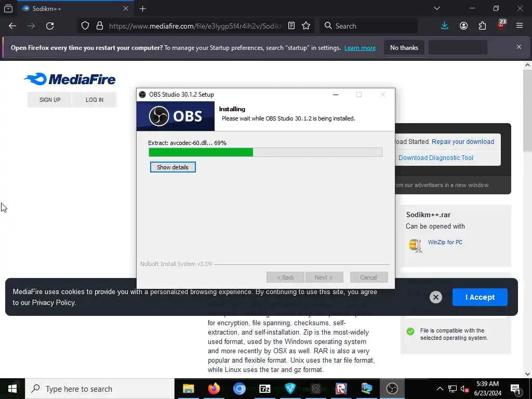Image resolution: width=532 pixels, height=399 pixels.
Task: Click the OBS Studio taskbar icon
Action: click(392, 389)
